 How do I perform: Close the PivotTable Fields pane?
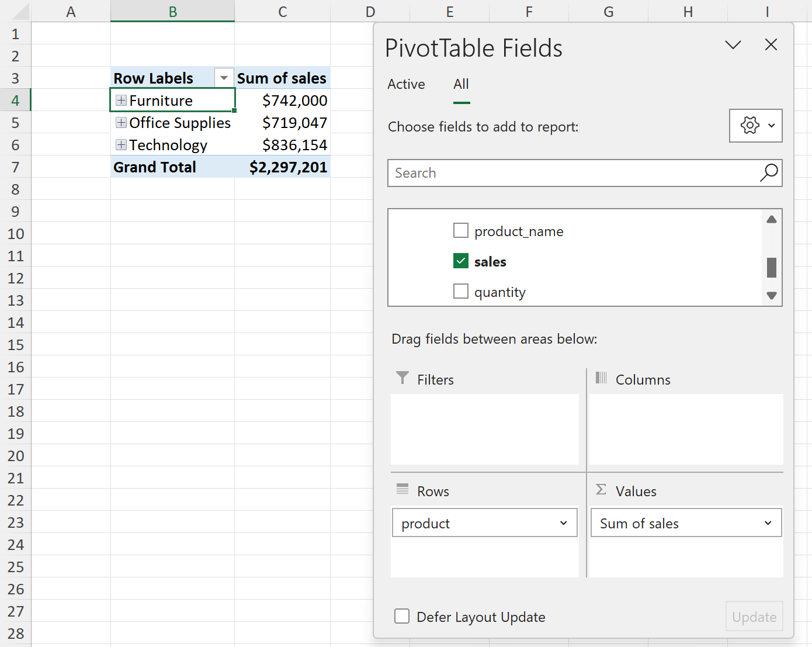click(771, 44)
